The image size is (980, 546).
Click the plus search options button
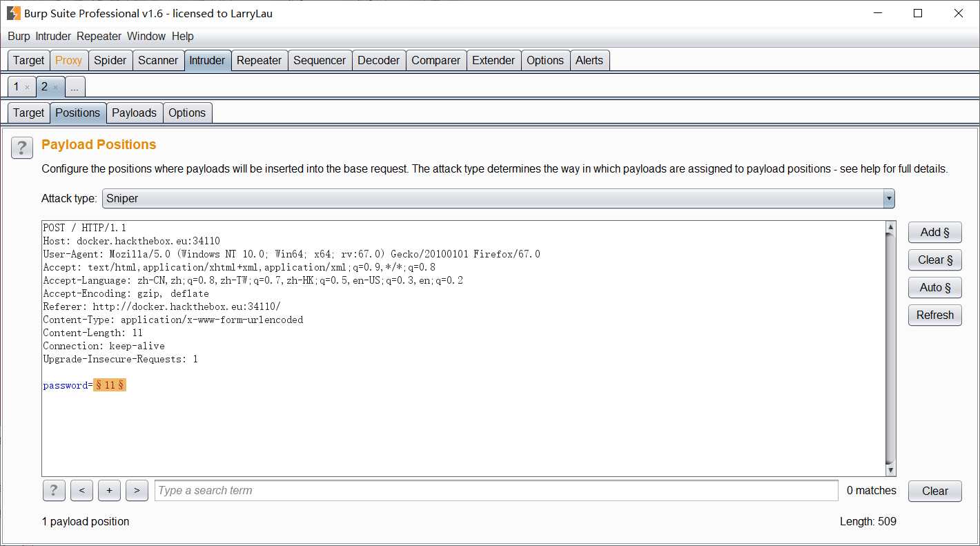pyautogui.click(x=109, y=490)
